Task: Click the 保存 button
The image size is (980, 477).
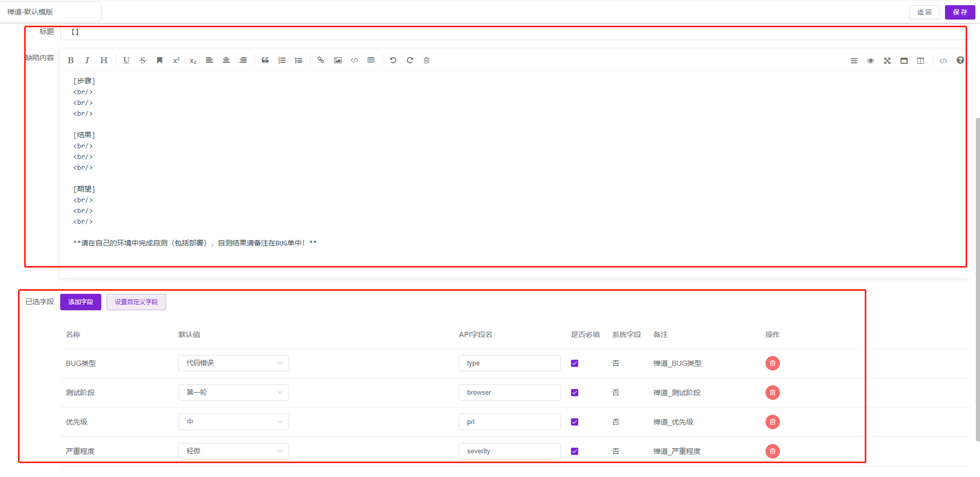Action: tap(960, 12)
